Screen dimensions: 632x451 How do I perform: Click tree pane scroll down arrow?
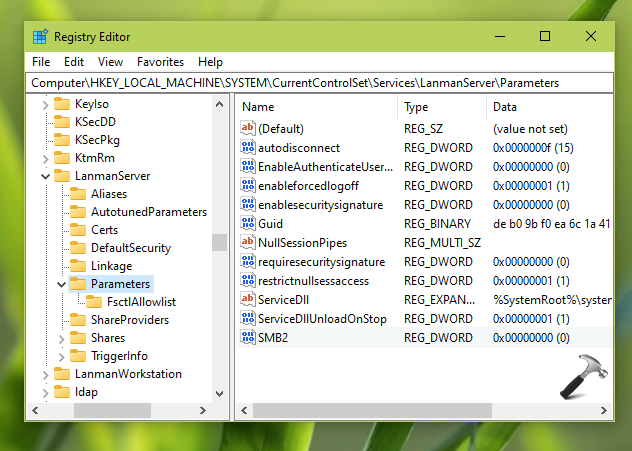[x=219, y=394]
